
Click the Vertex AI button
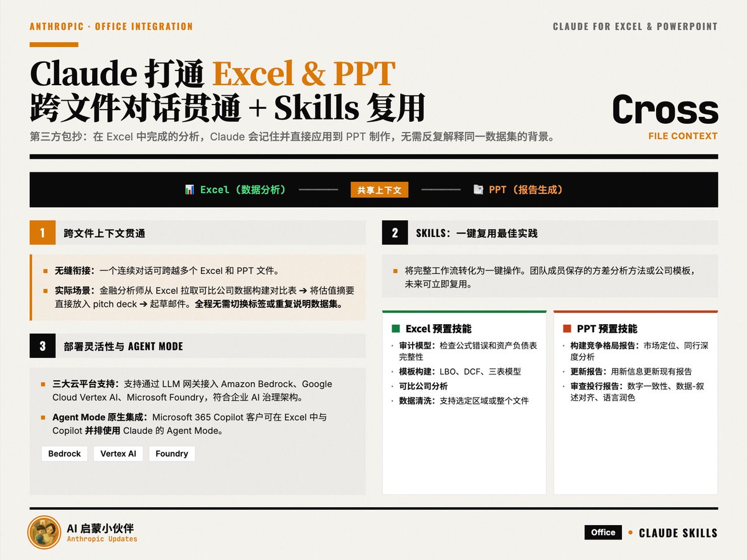pyautogui.click(x=118, y=454)
